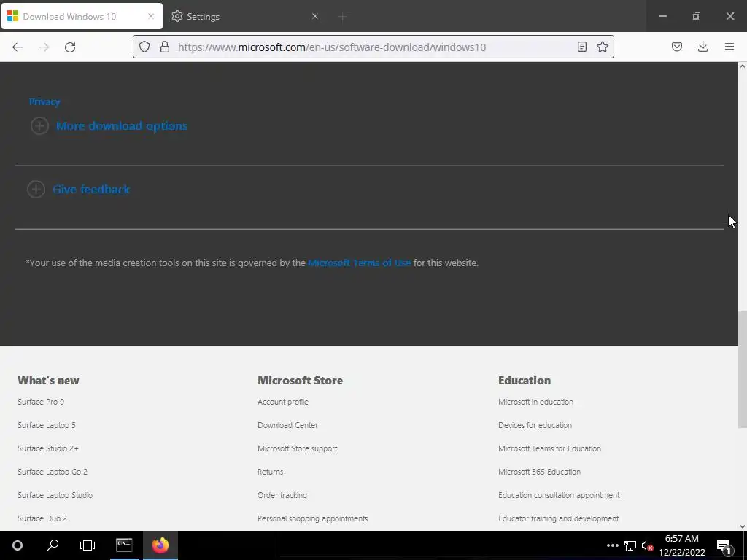This screenshot has width=747, height=560.
Task: Open notification action center
Action: (x=724, y=545)
